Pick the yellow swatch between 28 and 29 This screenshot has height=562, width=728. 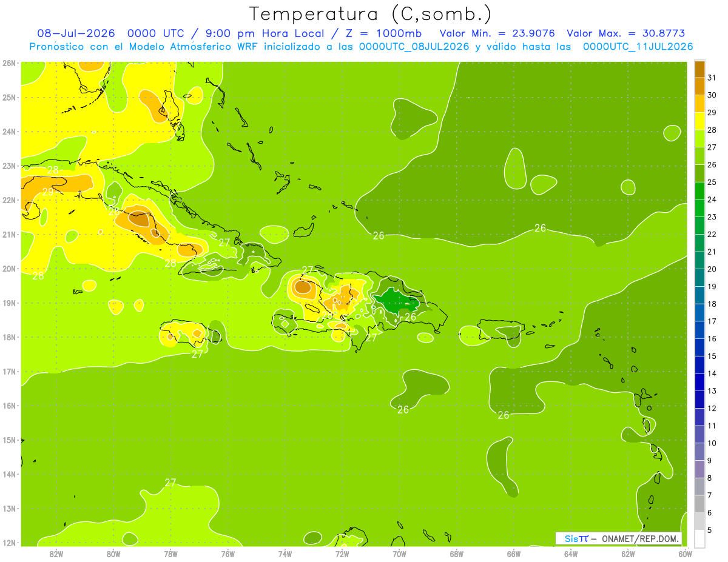pyautogui.click(x=699, y=121)
